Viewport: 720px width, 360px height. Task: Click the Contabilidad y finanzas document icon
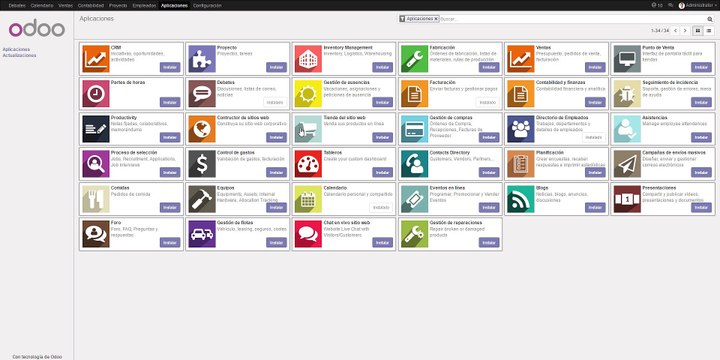(521, 94)
